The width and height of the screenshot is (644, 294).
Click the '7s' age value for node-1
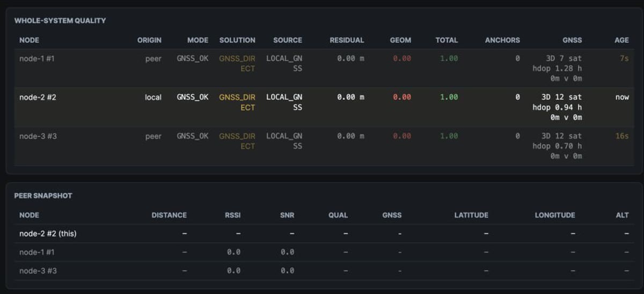click(624, 58)
